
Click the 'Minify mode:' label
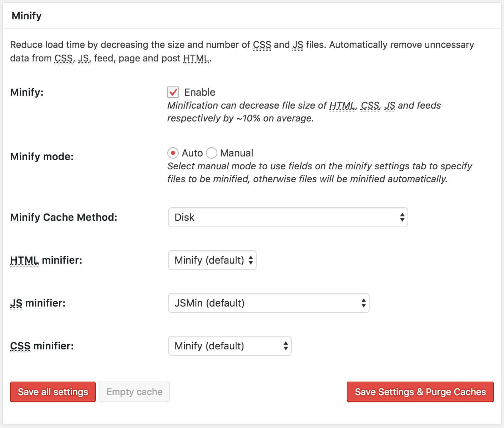(42, 156)
